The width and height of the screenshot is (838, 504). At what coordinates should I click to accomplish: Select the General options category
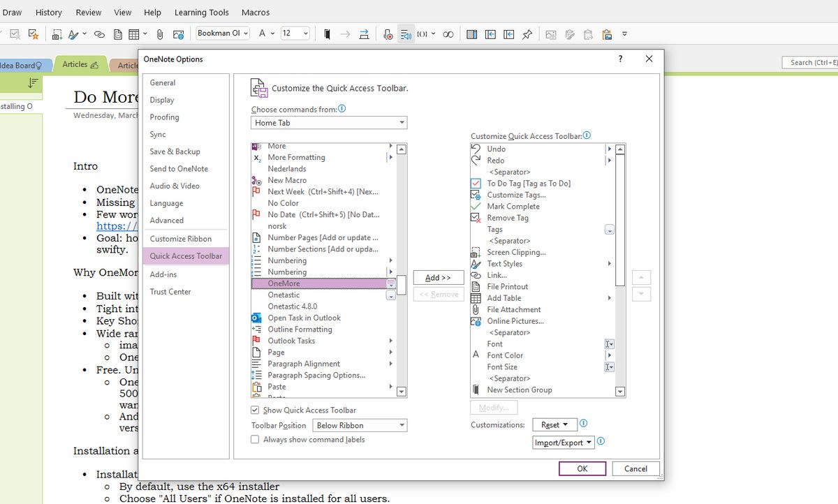click(186, 82)
